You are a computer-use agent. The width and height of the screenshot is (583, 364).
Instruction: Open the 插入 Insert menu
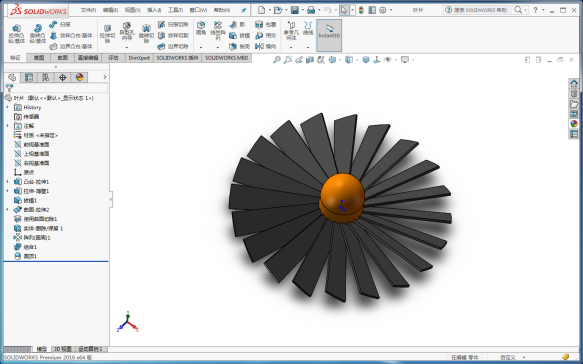coord(154,10)
